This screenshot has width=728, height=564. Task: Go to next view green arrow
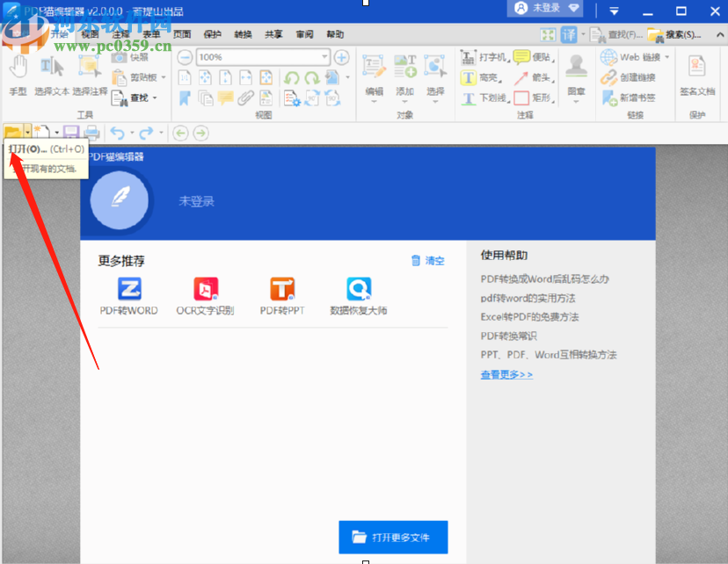(201, 134)
